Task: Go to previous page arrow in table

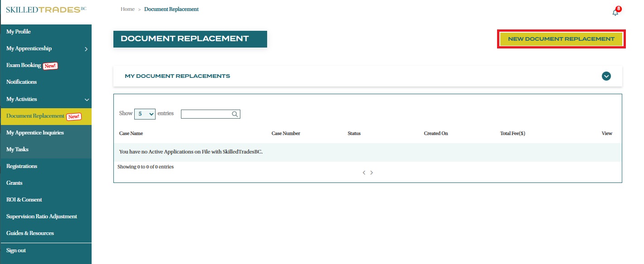Action: pos(364,173)
